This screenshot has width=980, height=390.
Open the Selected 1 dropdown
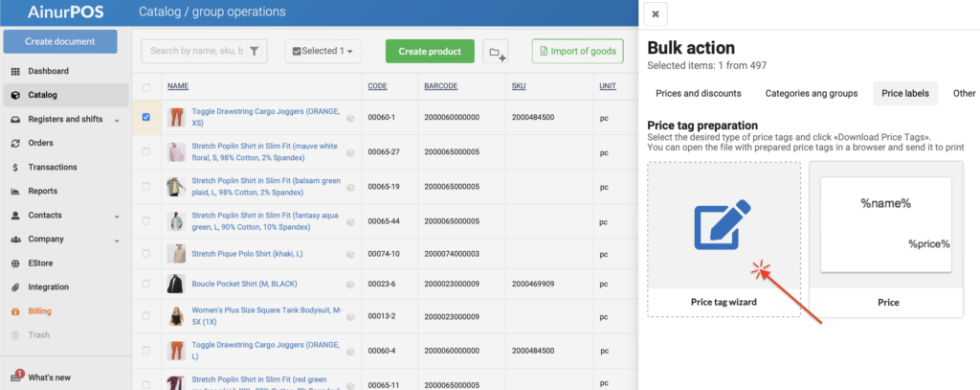click(x=323, y=52)
